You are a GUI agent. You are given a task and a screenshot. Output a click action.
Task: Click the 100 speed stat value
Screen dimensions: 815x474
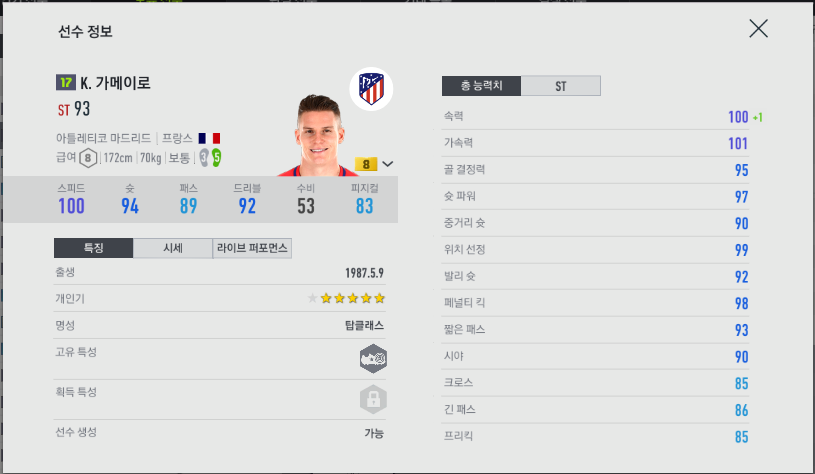(x=71, y=206)
